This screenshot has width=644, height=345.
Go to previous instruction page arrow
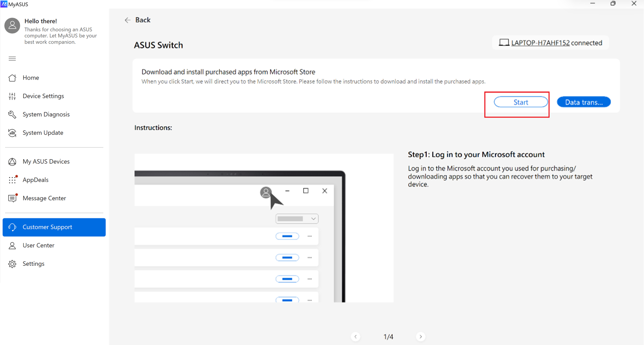356,337
